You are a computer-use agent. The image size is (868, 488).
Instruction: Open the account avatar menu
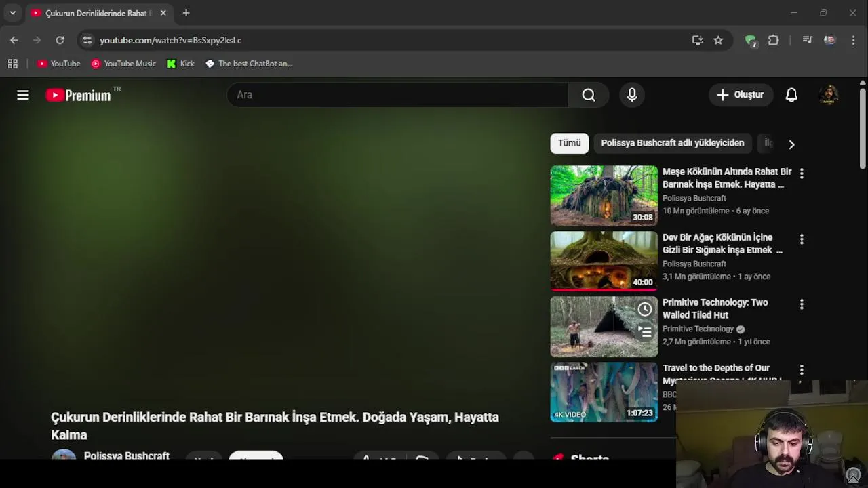tap(829, 95)
